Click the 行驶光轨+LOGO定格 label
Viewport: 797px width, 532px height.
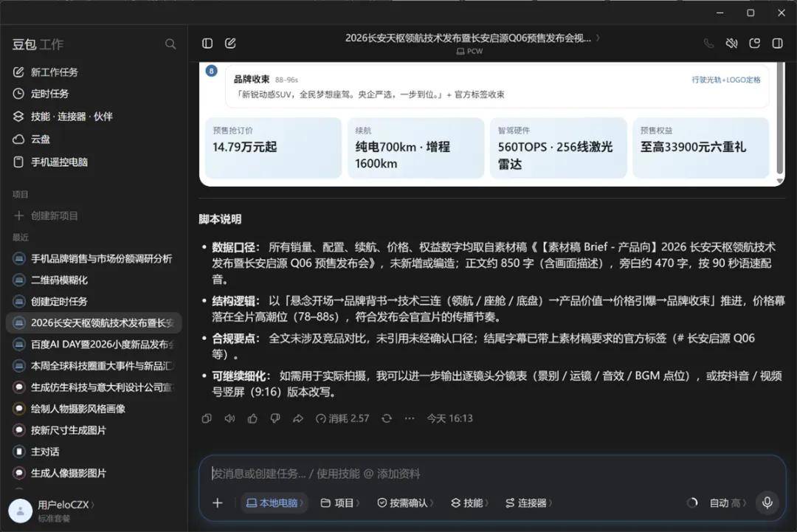(726, 80)
